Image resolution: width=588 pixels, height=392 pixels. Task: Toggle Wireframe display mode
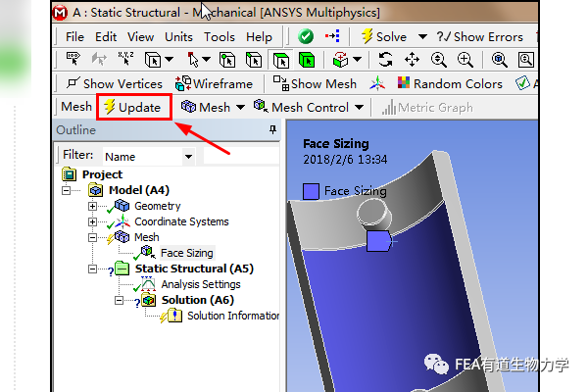point(214,83)
